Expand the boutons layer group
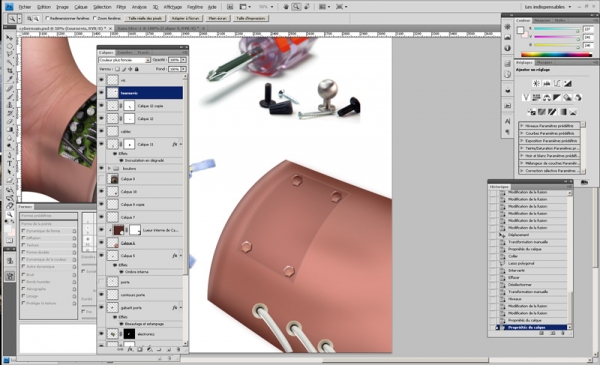The height and width of the screenshot is (365, 600). tap(110, 168)
